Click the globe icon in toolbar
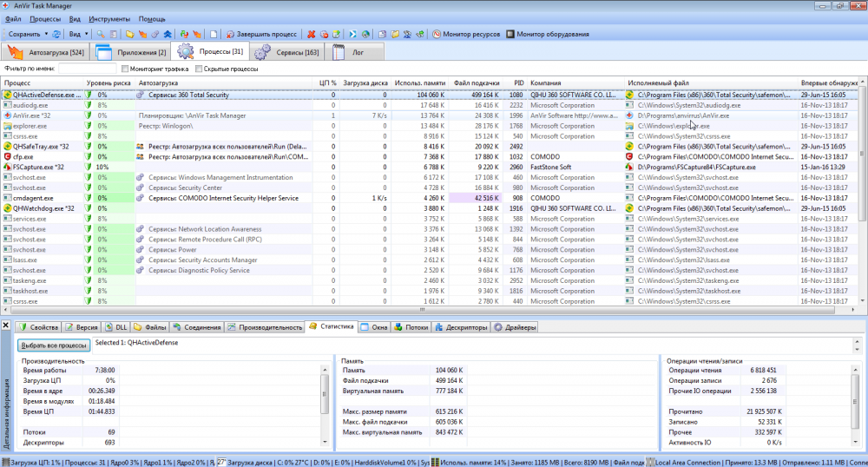Viewport: 868px width, 467px height. click(x=365, y=35)
